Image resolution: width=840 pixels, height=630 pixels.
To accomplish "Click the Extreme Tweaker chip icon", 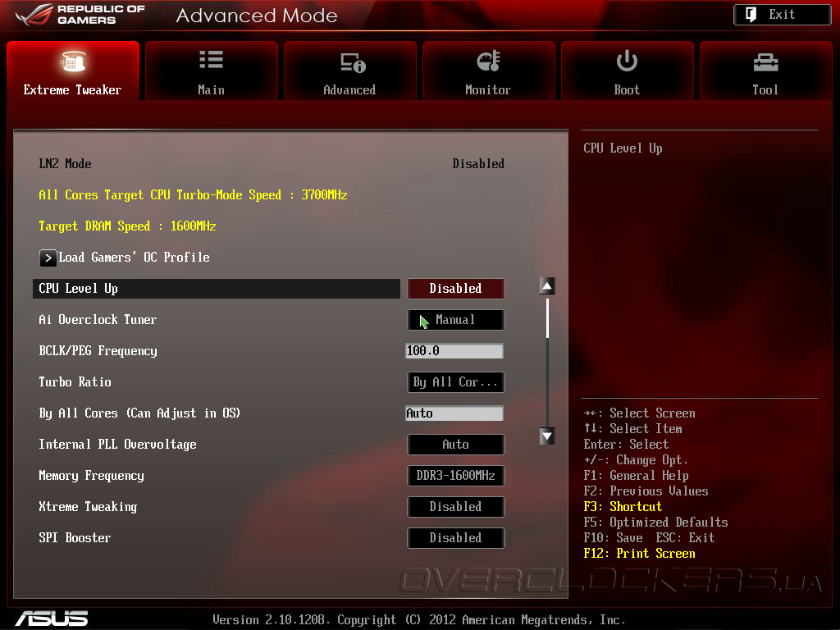I will [73, 61].
